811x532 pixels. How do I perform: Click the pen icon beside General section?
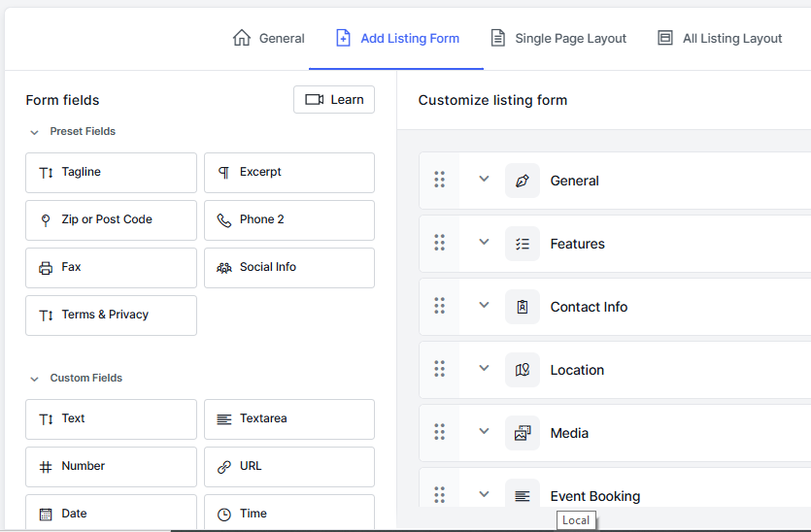(x=523, y=181)
